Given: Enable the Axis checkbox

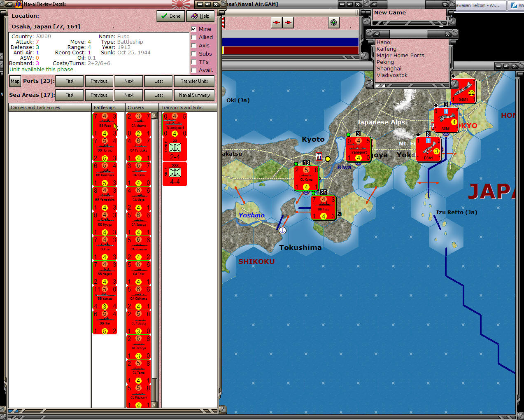Looking at the screenshot, I should click(194, 45).
